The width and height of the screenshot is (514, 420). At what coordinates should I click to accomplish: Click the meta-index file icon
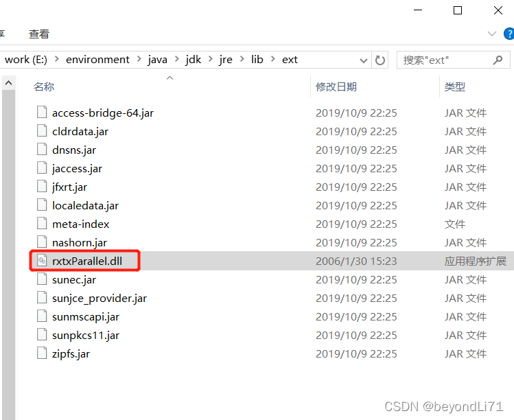[x=42, y=223]
